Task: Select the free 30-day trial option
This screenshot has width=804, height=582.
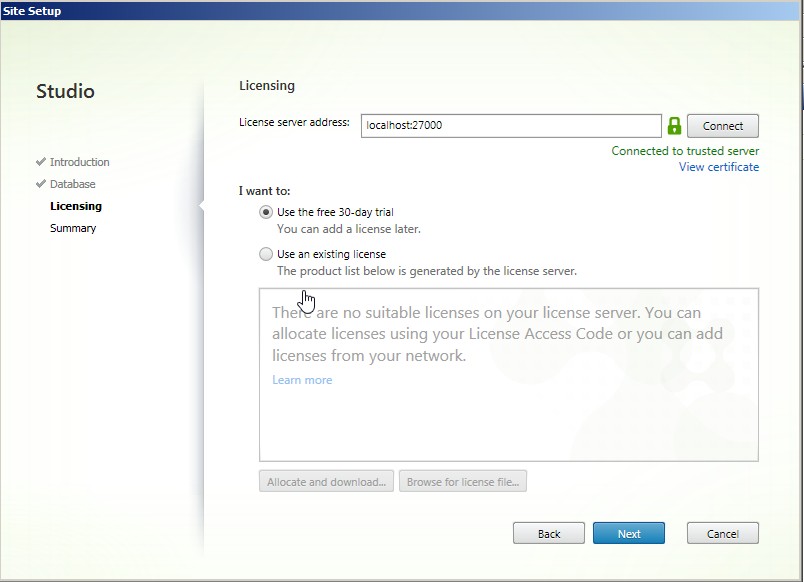Action: tap(265, 212)
